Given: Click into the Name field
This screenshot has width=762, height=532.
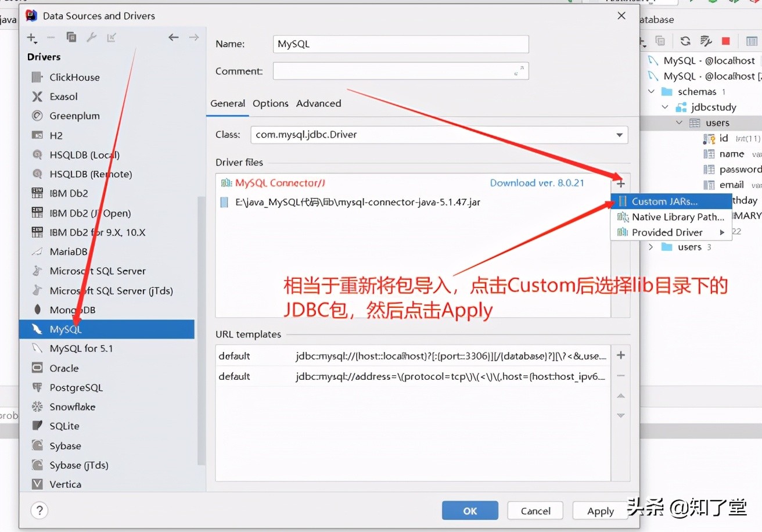Looking at the screenshot, I should click(401, 44).
